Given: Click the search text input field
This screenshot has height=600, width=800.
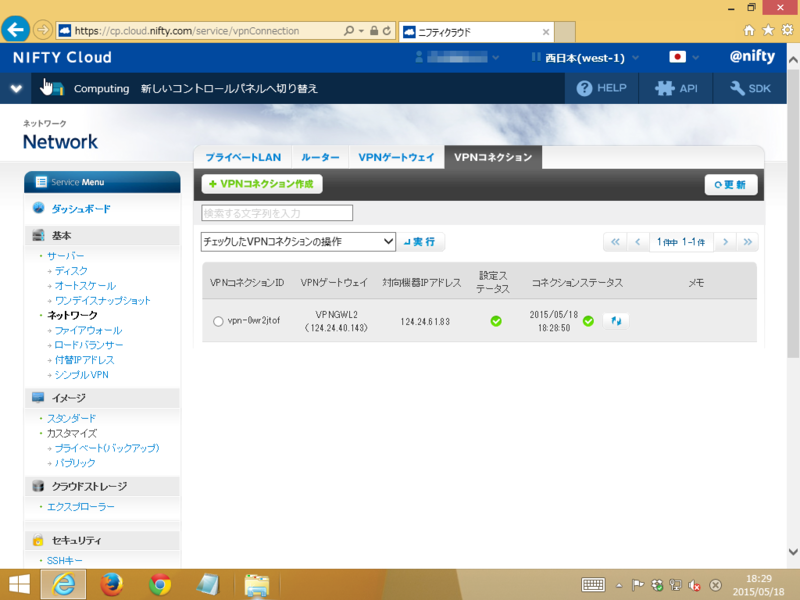Looking at the screenshot, I should (x=277, y=213).
